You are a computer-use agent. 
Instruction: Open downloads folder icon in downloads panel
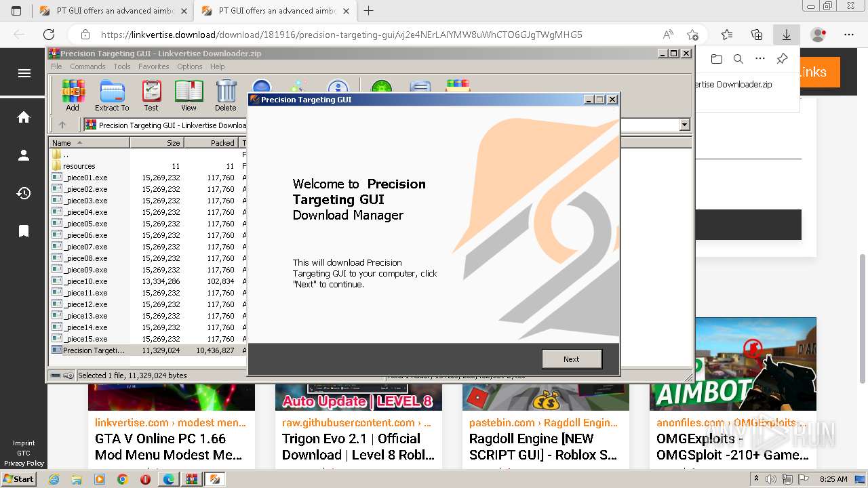pyautogui.click(x=717, y=59)
